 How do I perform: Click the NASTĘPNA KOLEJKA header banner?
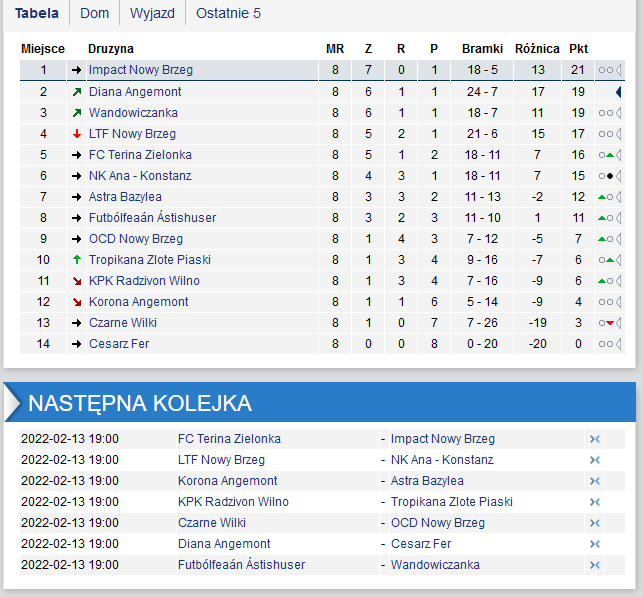[320, 402]
